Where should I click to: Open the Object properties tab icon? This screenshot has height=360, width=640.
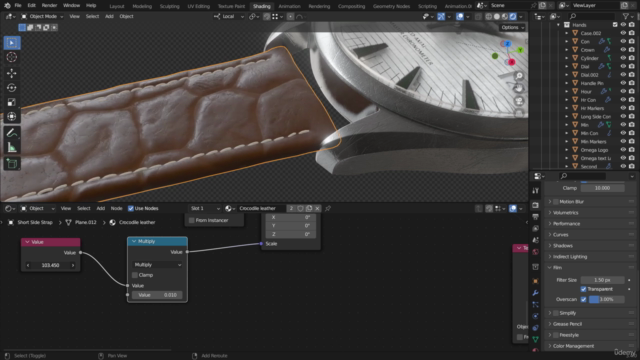[x=536, y=281]
